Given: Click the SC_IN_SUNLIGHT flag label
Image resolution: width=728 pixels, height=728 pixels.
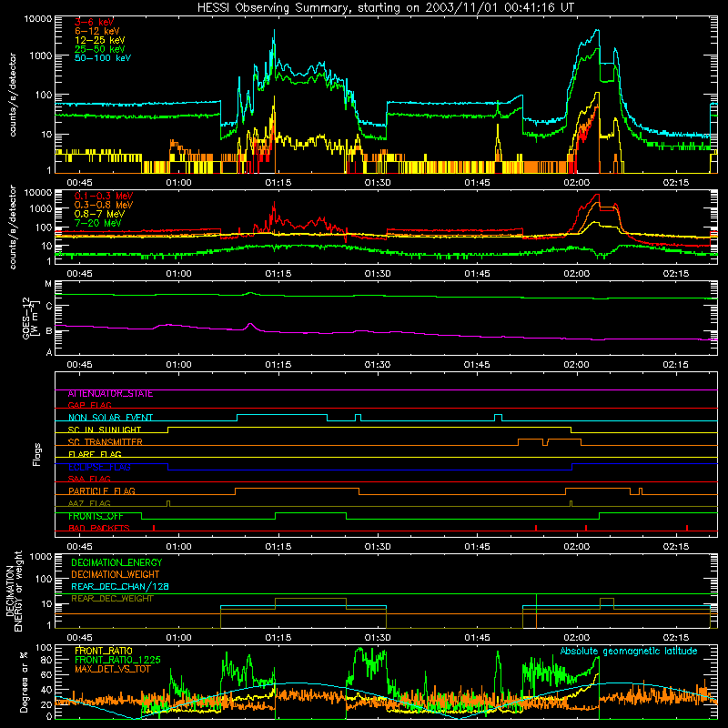Looking at the screenshot, I should click(x=105, y=430).
